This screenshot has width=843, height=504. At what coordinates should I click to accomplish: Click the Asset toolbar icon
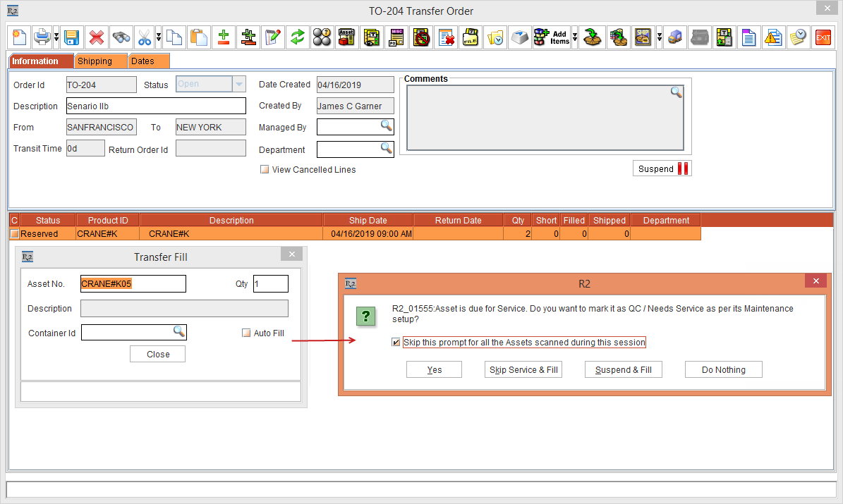[x=346, y=37]
